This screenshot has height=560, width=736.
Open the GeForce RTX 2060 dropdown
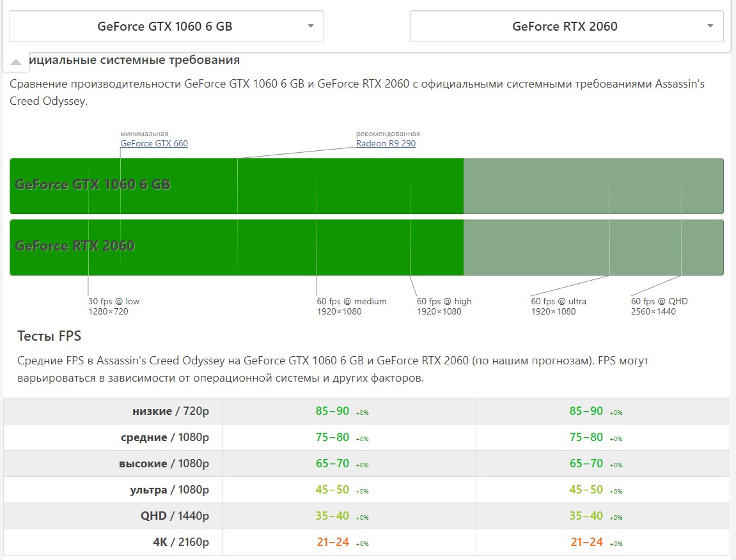566,26
